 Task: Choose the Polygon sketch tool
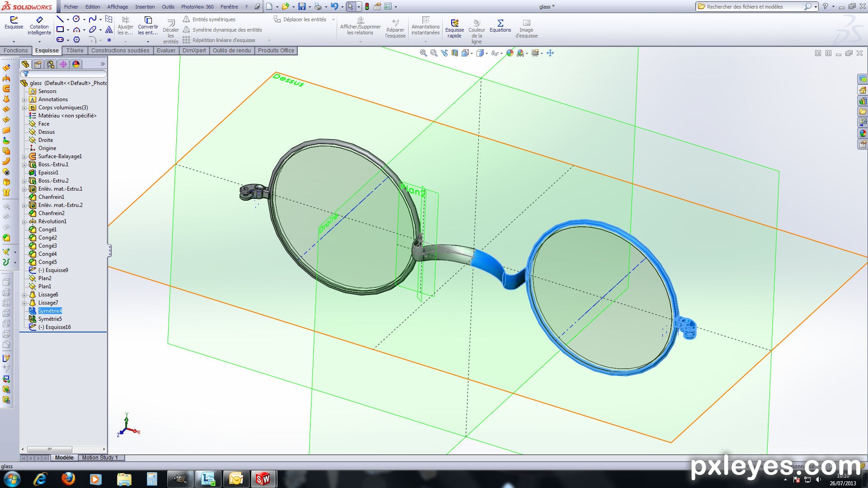pos(76,40)
